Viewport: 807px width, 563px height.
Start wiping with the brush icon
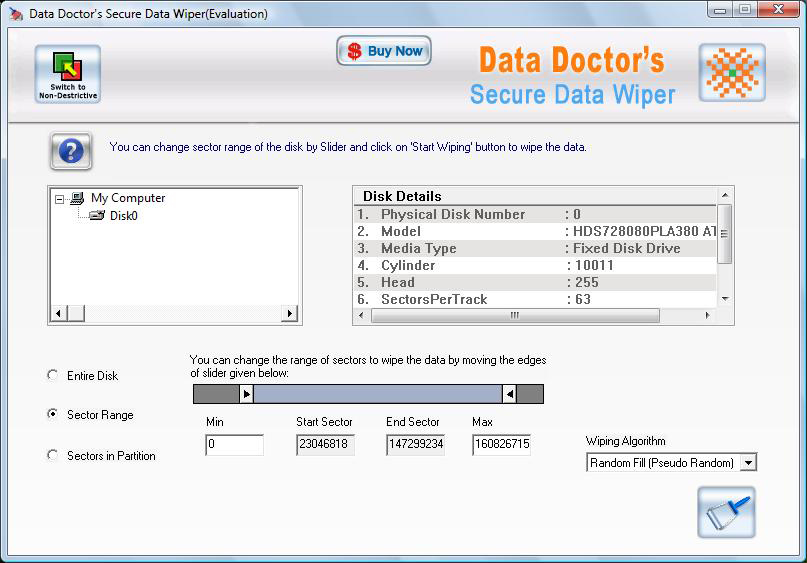click(x=726, y=512)
